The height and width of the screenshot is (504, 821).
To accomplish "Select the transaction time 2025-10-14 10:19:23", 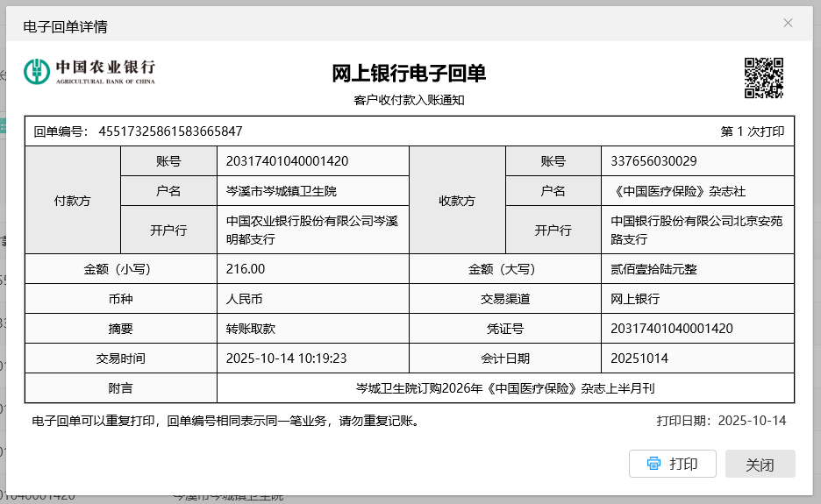I will [x=286, y=358].
